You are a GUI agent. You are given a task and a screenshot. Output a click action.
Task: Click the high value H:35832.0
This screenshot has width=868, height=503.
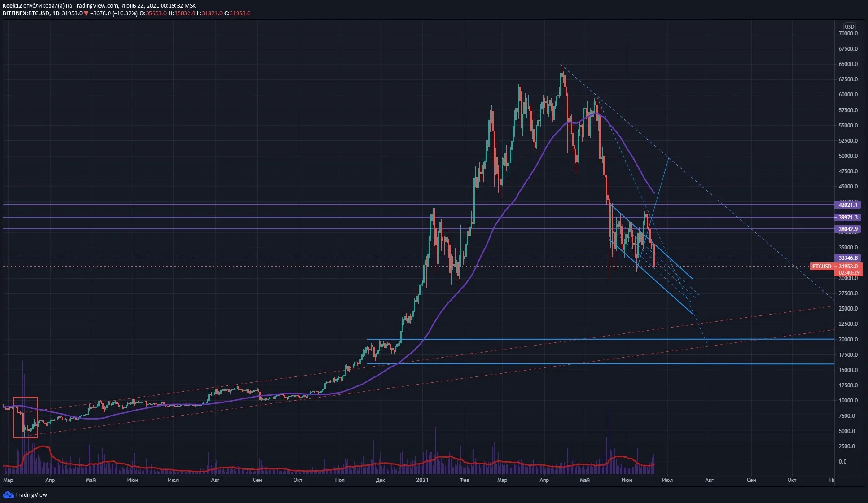(x=182, y=13)
